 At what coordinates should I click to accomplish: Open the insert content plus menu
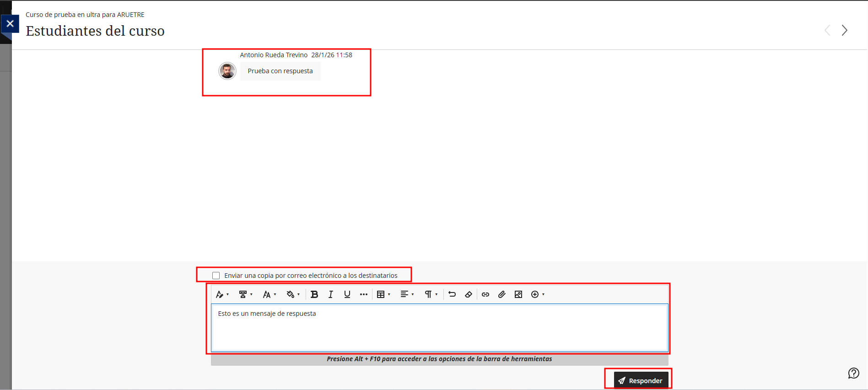(x=537, y=294)
